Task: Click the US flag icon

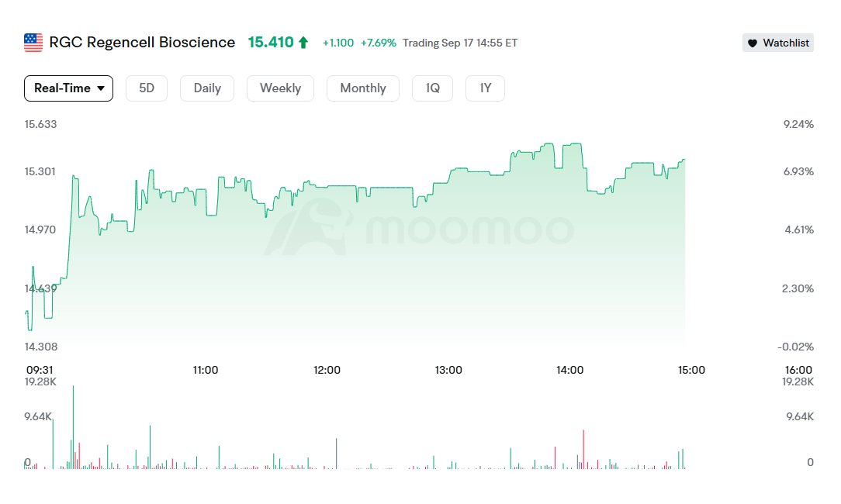Action: (x=33, y=43)
